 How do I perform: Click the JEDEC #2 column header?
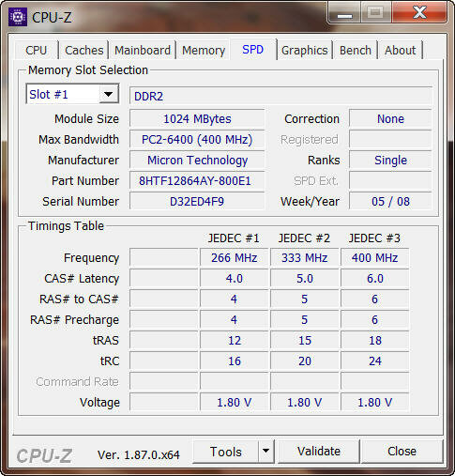[304, 238]
